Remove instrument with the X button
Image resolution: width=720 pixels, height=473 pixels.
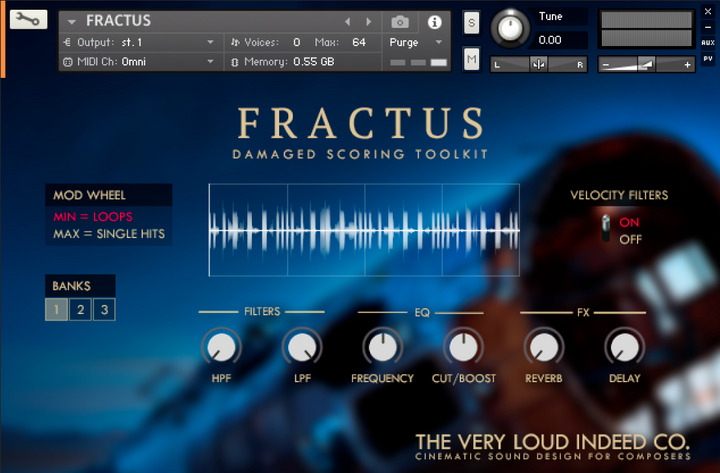708,11
